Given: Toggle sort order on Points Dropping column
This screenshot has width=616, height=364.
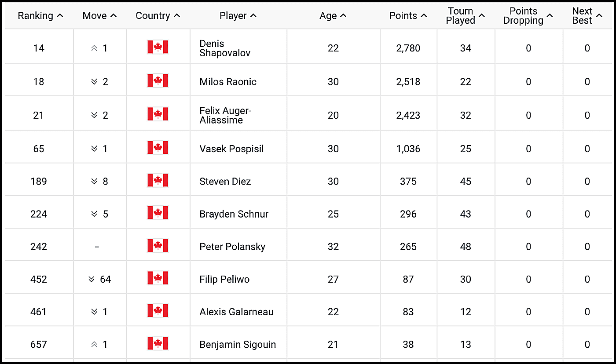Looking at the screenshot, I should pyautogui.click(x=528, y=15).
